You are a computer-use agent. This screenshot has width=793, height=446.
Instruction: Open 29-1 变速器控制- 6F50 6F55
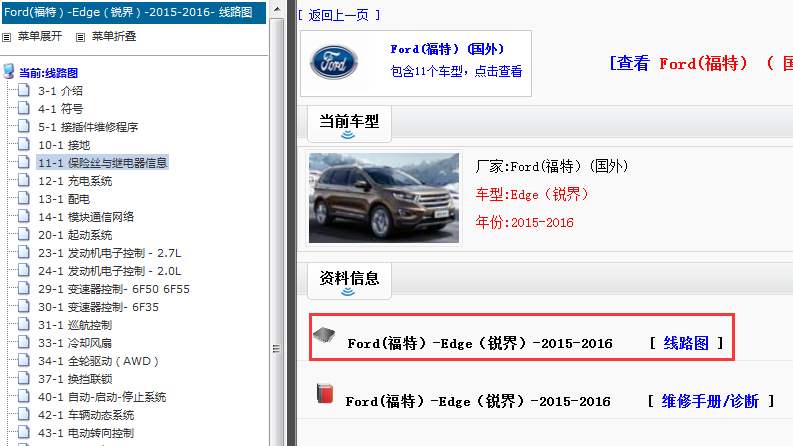click(114, 289)
